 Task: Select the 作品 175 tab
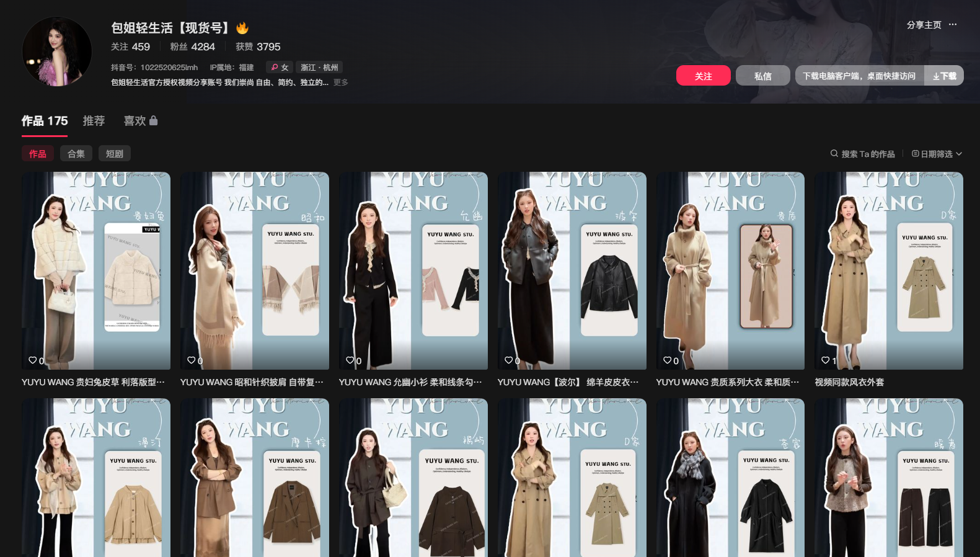coord(45,121)
